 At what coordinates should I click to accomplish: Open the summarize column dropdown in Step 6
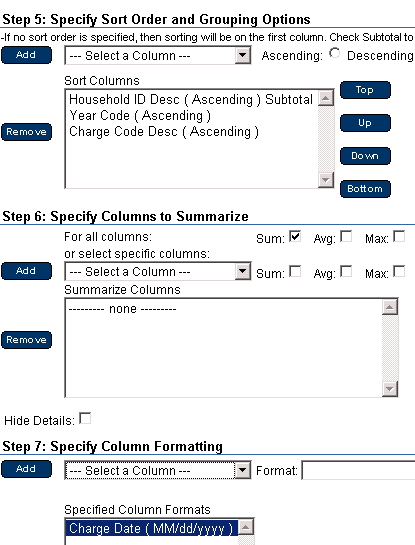coord(157,271)
